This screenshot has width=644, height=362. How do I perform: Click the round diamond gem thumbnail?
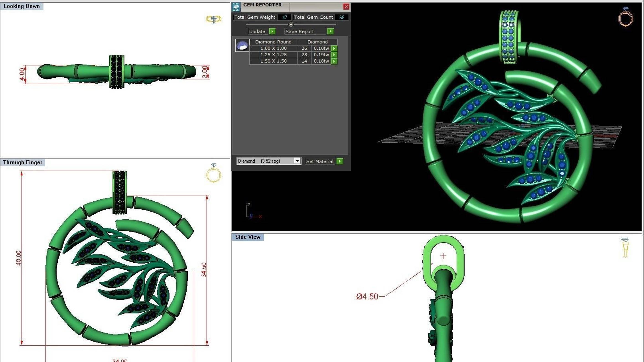[x=242, y=46]
